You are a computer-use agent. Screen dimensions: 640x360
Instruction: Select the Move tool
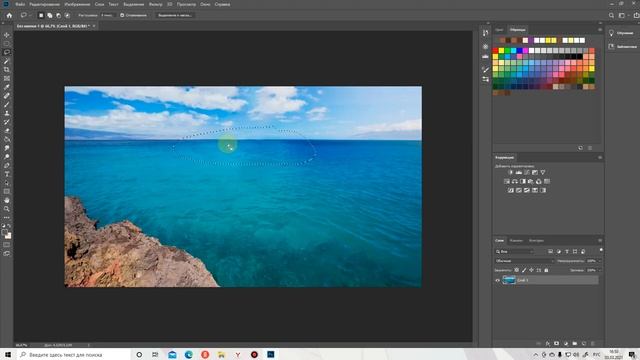click(7, 35)
